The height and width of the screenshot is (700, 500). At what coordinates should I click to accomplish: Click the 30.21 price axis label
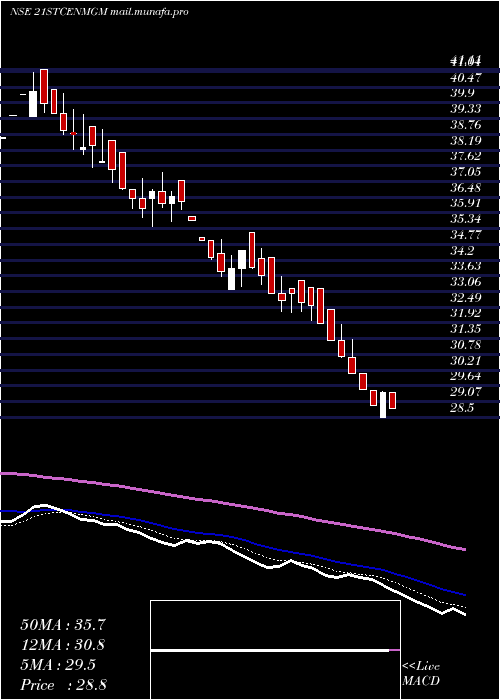[x=466, y=361]
